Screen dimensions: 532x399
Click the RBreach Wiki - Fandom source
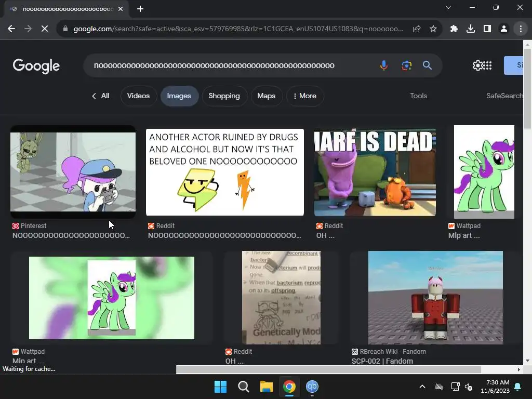[x=389, y=352]
